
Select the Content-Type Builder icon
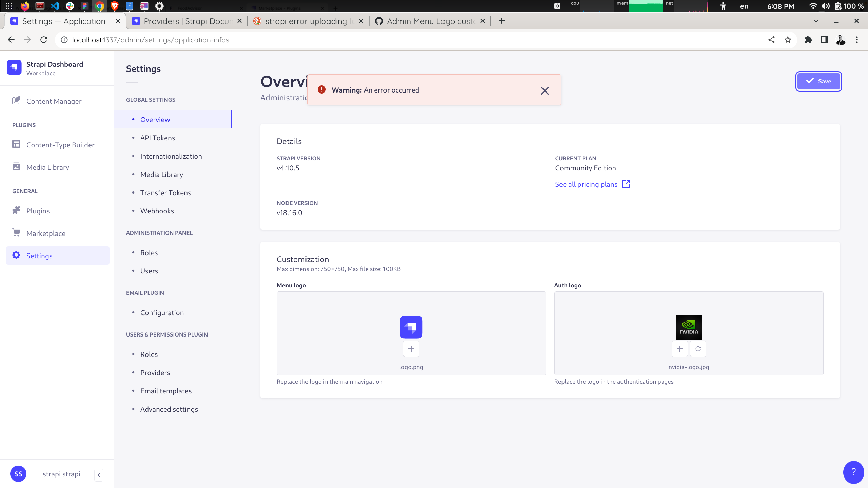[x=16, y=144]
